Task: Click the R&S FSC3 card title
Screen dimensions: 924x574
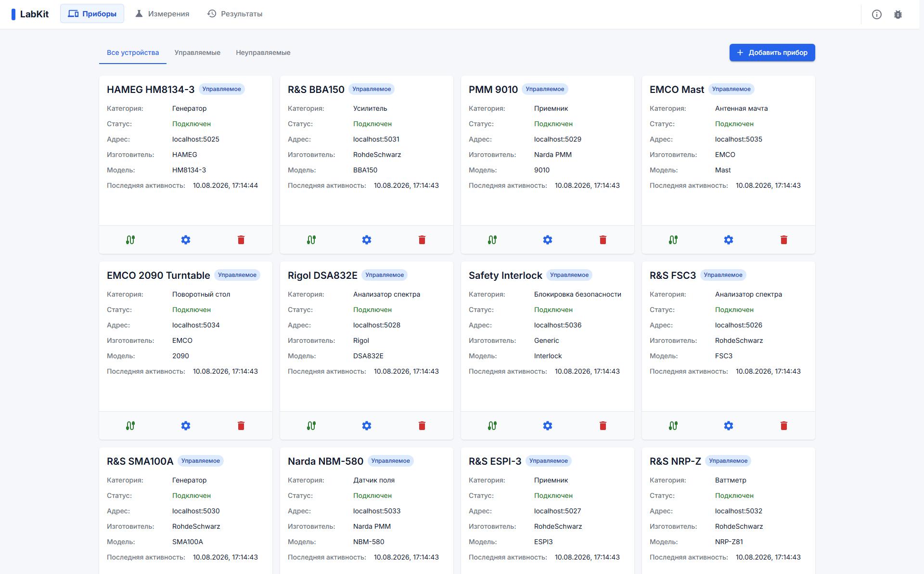Action: click(673, 275)
